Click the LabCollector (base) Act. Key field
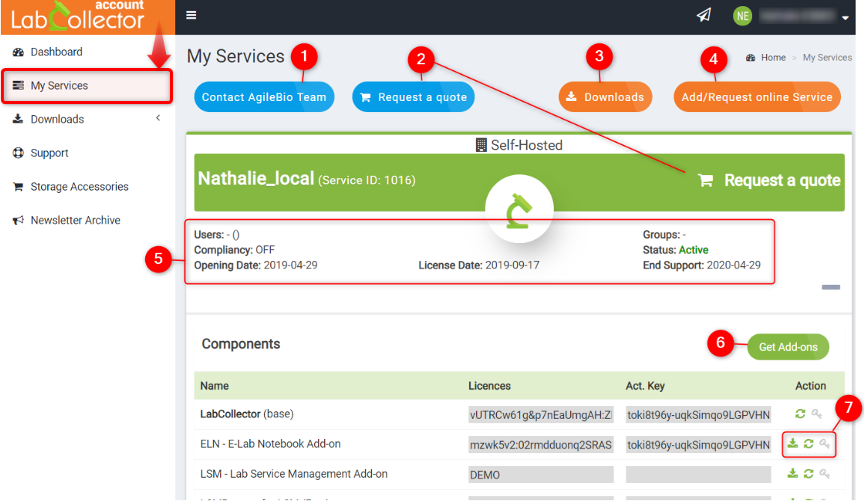865x504 pixels. (698, 415)
